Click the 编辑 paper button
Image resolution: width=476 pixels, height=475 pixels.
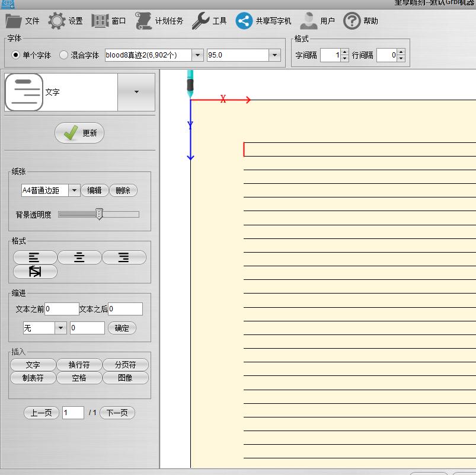point(94,190)
